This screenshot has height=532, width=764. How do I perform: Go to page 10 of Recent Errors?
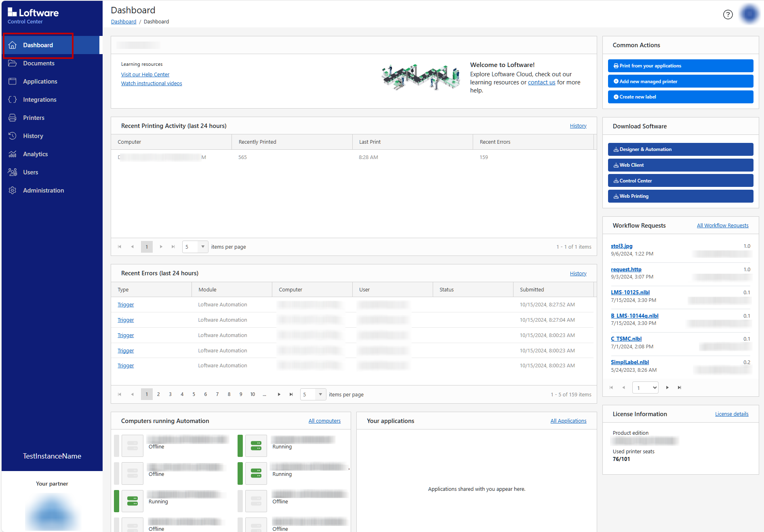[253, 394]
